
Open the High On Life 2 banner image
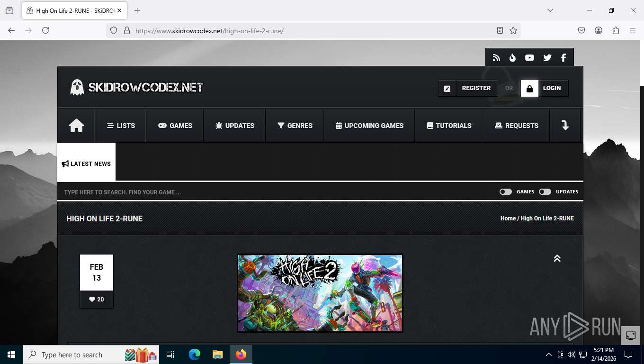tap(320, 293)
